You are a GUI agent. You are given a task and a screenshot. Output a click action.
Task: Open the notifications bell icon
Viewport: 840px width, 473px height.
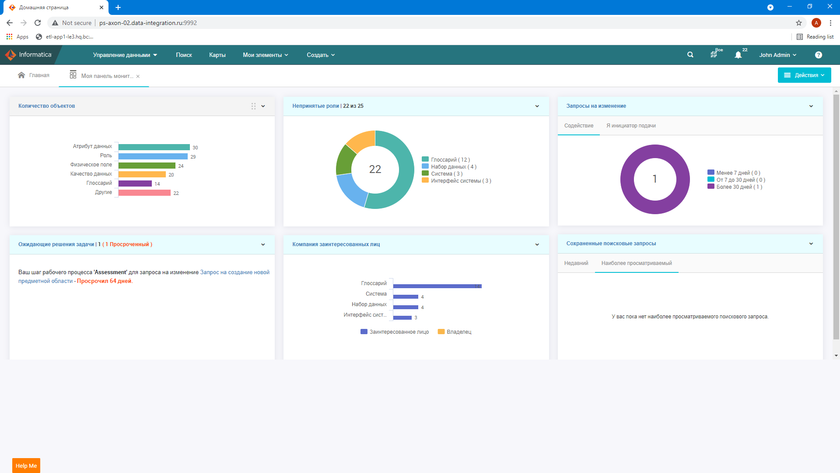(739, 55)
